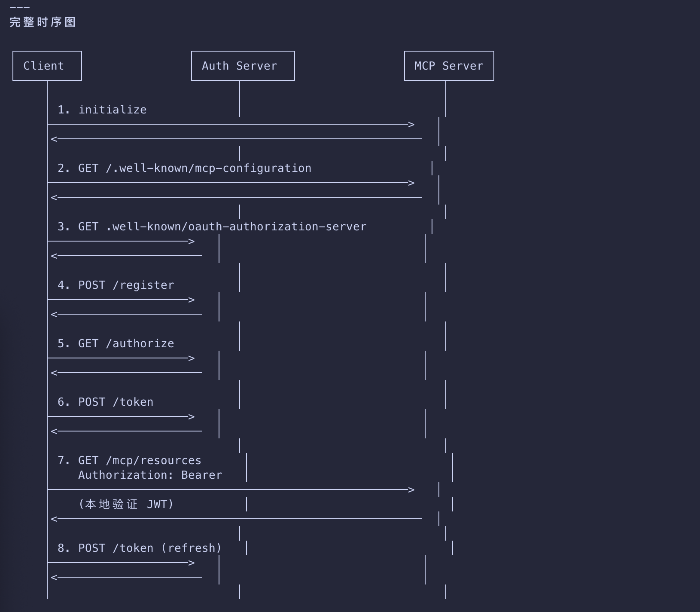Click the mcp-configuration GET step label
Screen dimensions: 700x612
[x=185, y=168]
